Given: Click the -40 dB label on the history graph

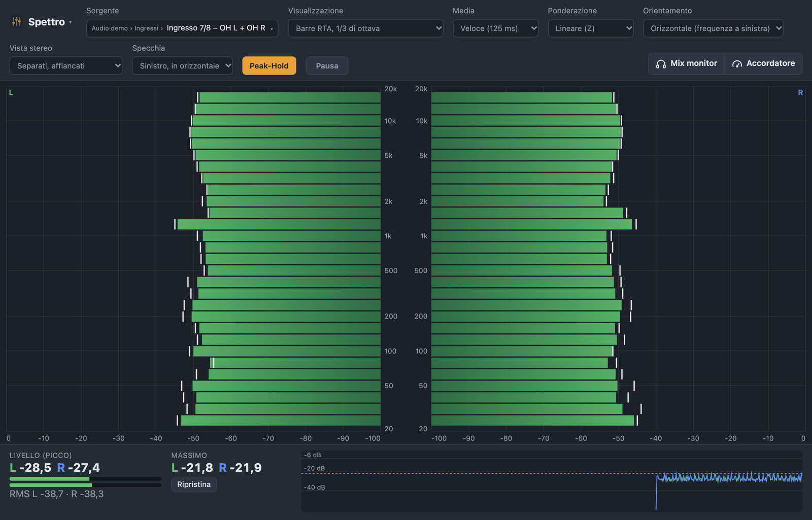Looking at the screenshot, I should (315, 488).
